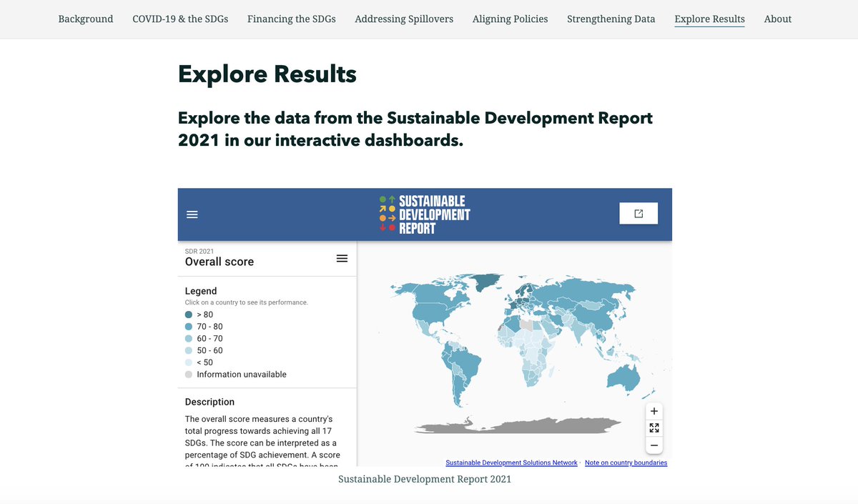
Task: Navigate to Financing the SDGs
Action: point(292,19)
